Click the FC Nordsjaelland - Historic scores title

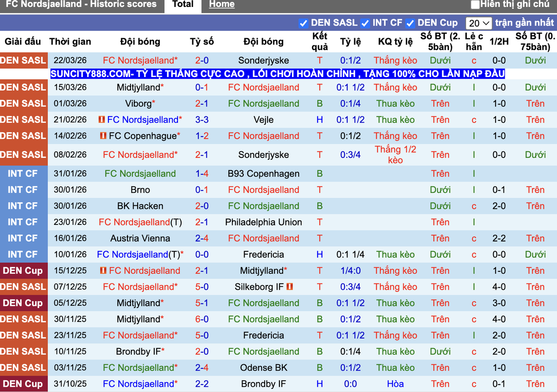pos(81,4)
